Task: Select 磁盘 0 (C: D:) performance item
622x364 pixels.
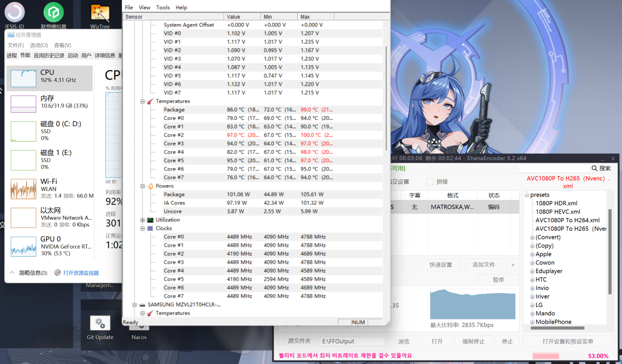Action: point(50,131)
